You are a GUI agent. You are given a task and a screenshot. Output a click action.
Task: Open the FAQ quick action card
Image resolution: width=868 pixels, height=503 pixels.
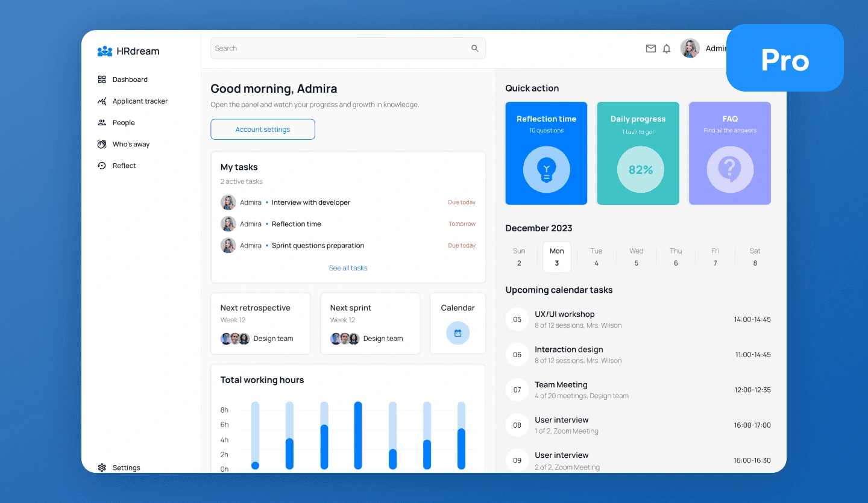(729, 153)
